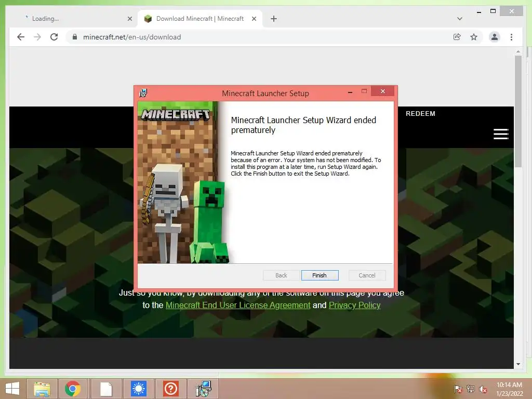
Task: Open the blue sun app taskbar icon
Action: pyautogui.click(x=138, y=389)
